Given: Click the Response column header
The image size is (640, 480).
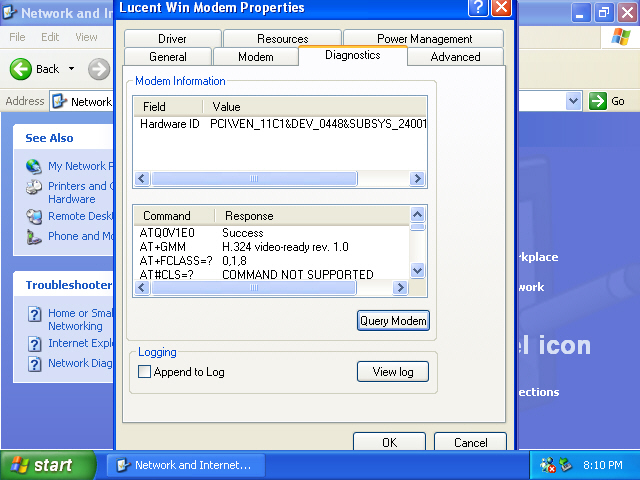Looking at the screenshot, I should tap(312, 216).
